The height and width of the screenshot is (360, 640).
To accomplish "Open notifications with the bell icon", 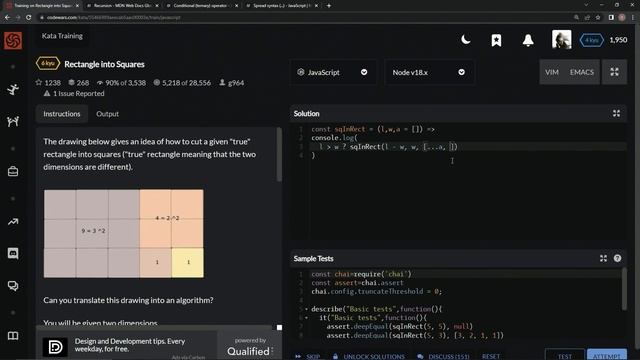I will (x=528, y=40).
